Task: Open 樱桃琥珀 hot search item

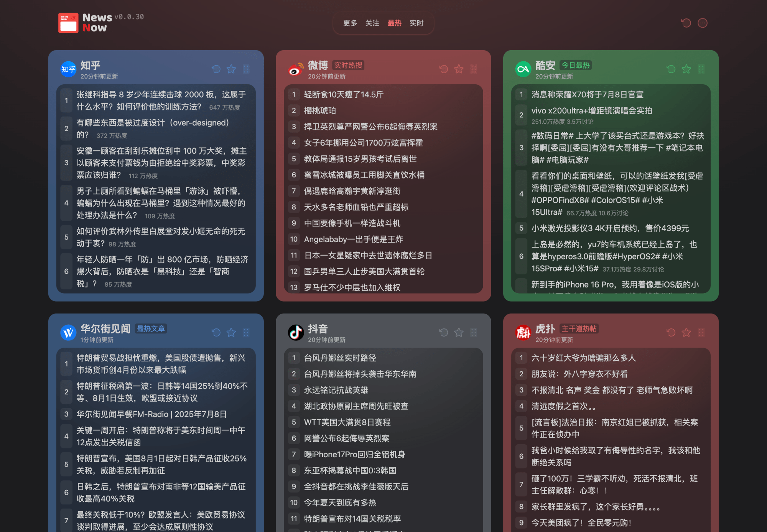Action: 383,111
